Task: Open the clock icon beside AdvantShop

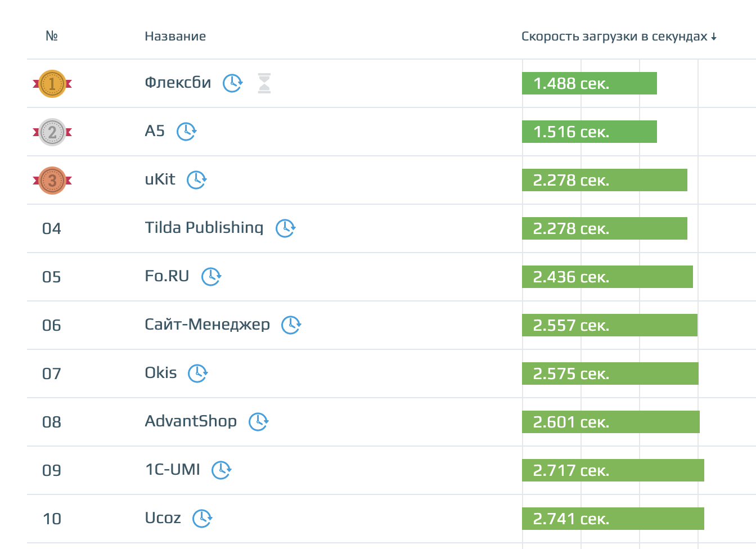Action: pyautogui.click(x=258, y=422)
